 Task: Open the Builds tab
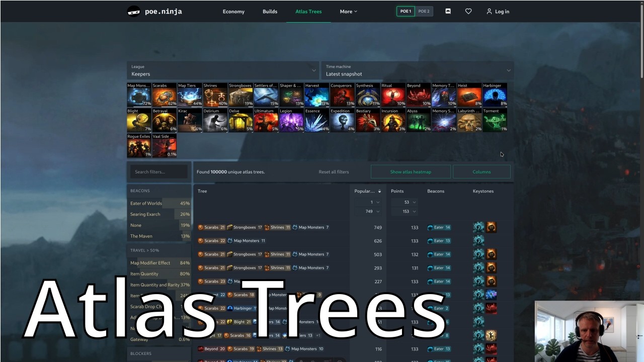[x=270, y=12]
